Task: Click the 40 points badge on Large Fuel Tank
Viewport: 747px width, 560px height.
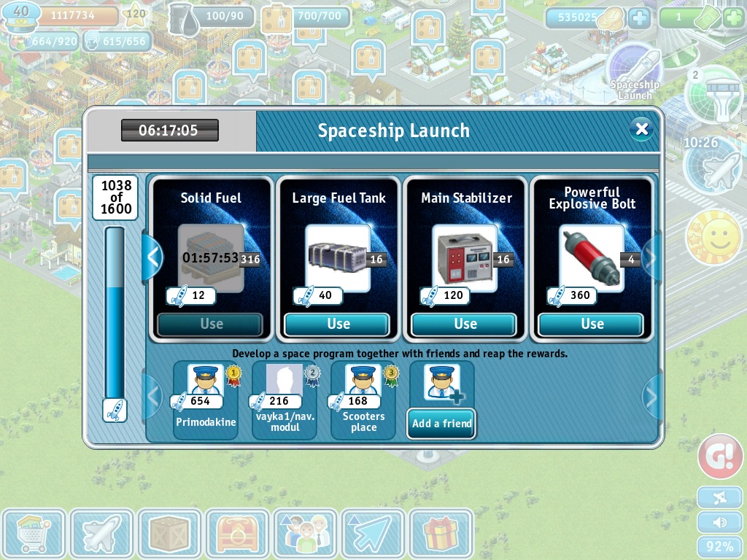Action: point(320,295)
